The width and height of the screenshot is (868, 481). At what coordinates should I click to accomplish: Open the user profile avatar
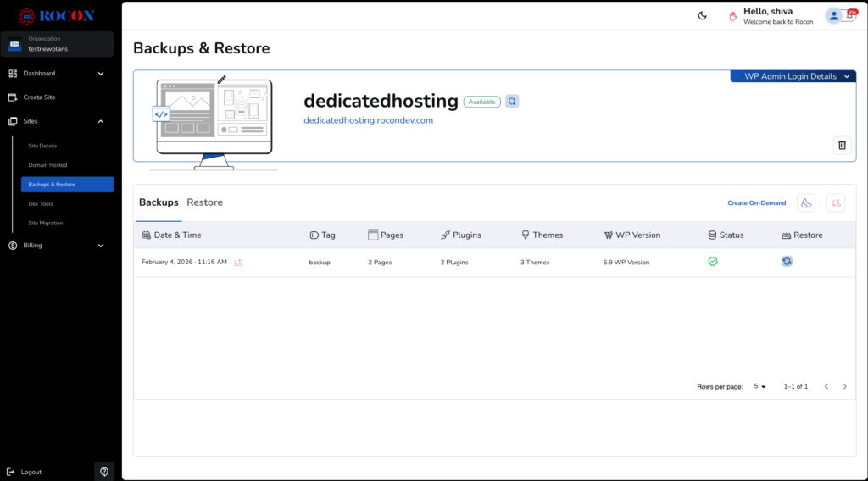click(834, 15)
